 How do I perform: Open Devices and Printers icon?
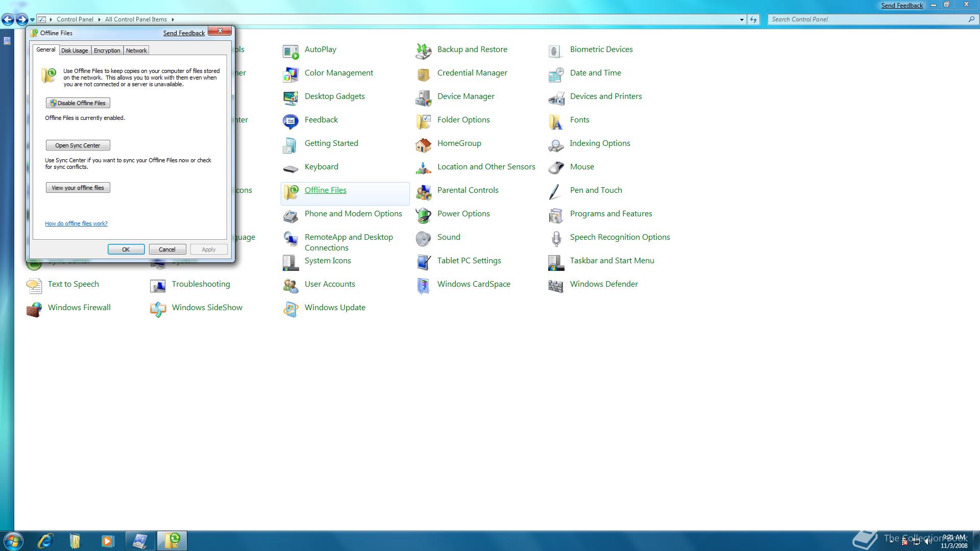[556, 97]
